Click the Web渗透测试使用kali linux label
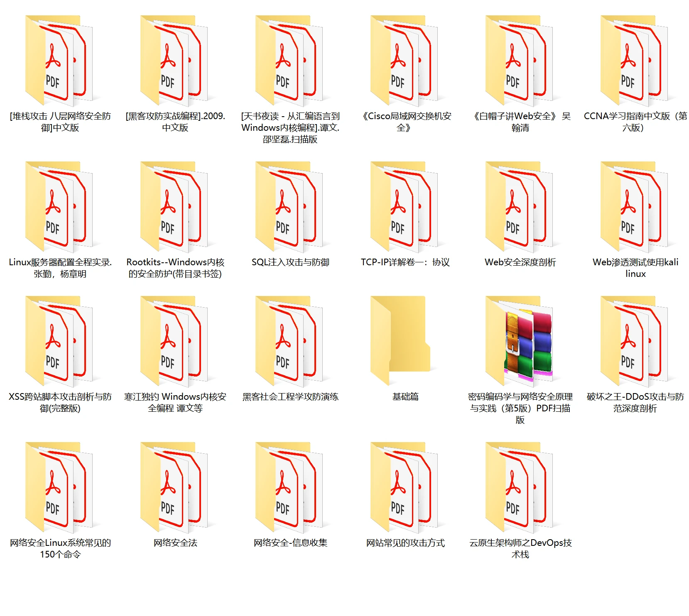 click(x=635, y=268)
